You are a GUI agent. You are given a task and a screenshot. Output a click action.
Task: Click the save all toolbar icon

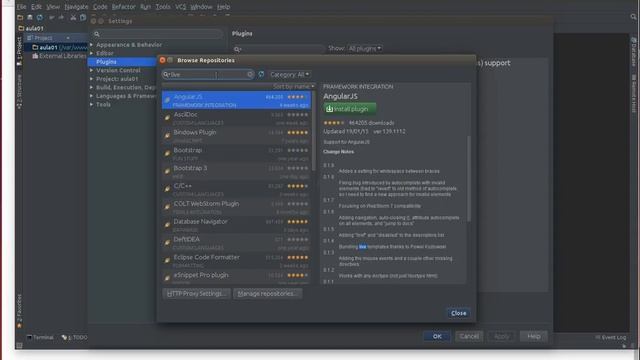click(x=30, y=18)
